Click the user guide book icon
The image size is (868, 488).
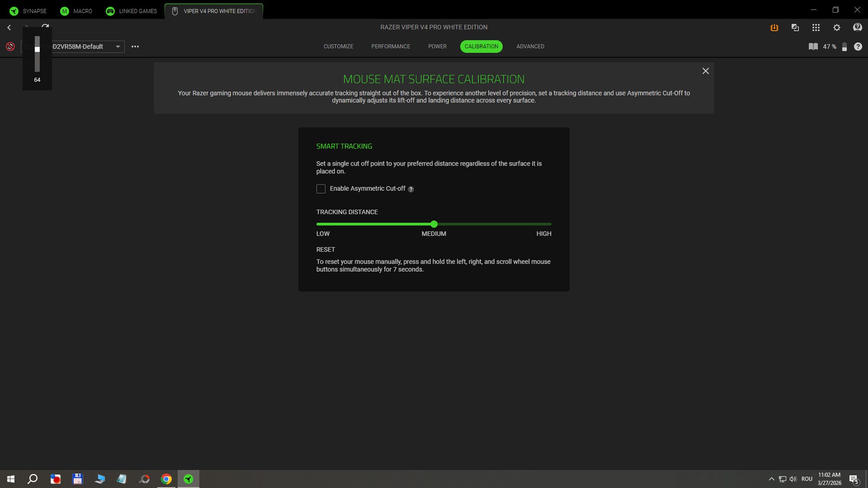[x=813, y=47]
